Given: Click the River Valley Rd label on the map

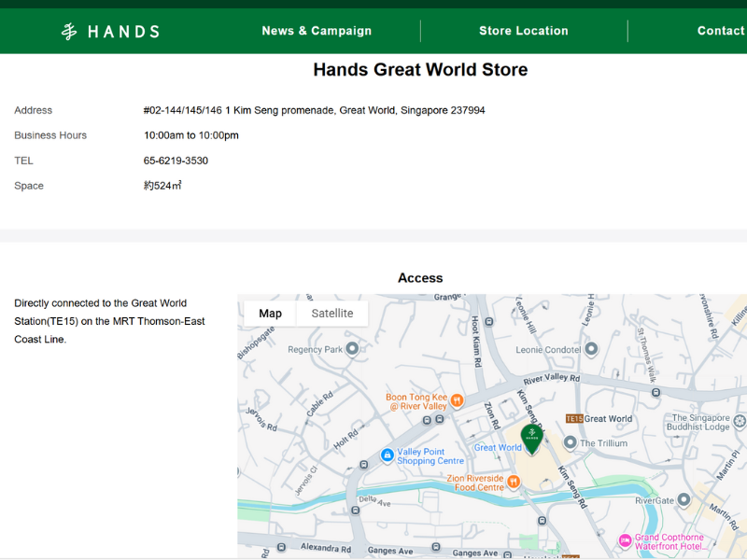Looking at the screenshot, I should tap(551, 379).
